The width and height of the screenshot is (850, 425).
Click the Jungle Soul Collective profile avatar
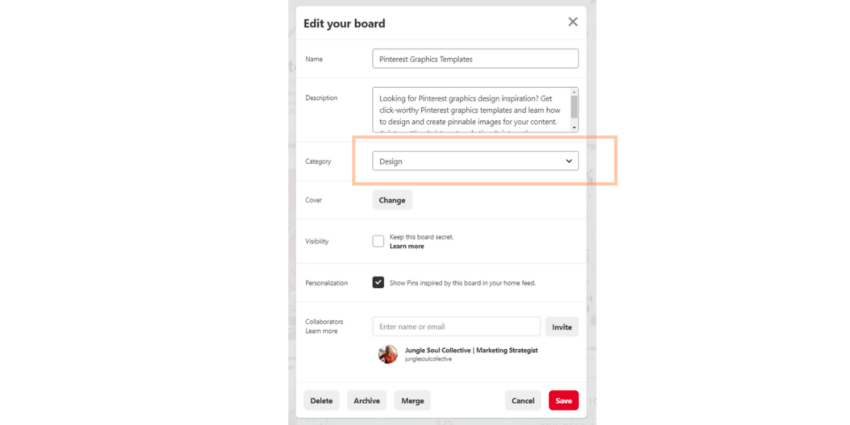(x=387, y=354)
